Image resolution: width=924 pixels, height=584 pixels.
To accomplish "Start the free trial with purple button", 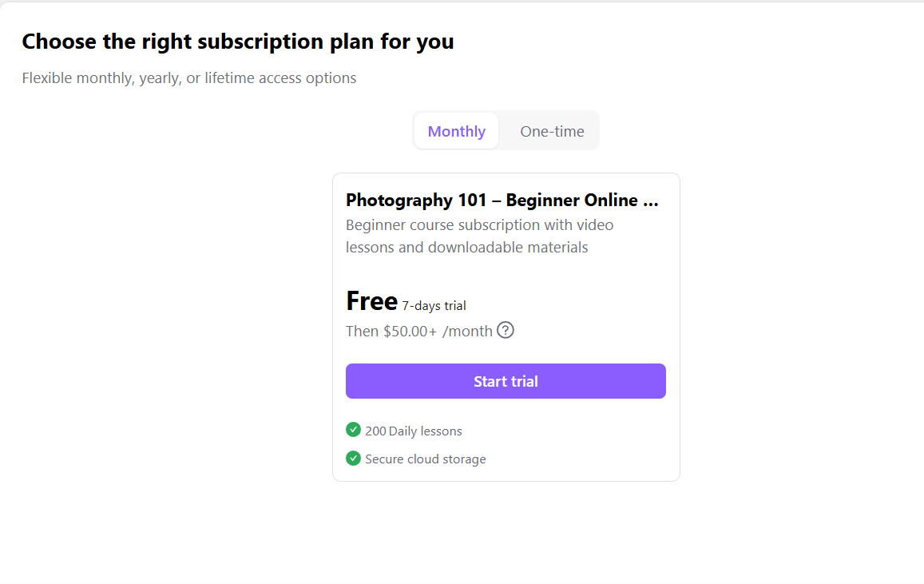I will [x=506, y=381].
